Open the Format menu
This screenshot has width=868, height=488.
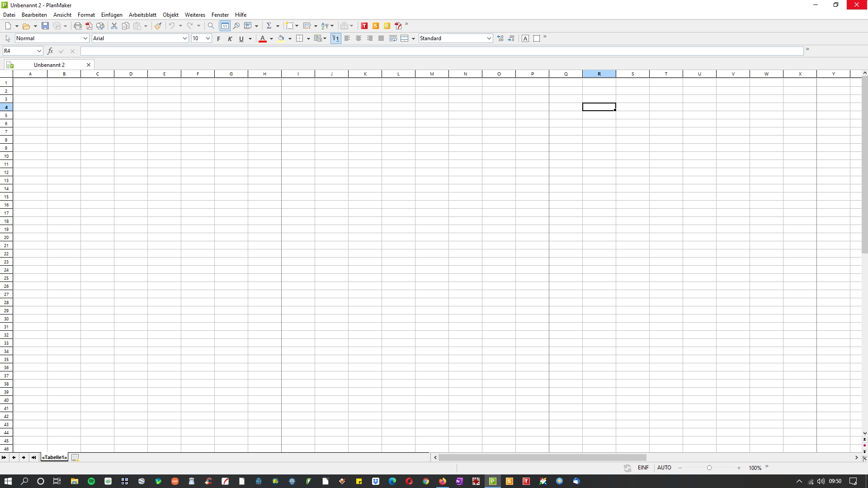86,15
